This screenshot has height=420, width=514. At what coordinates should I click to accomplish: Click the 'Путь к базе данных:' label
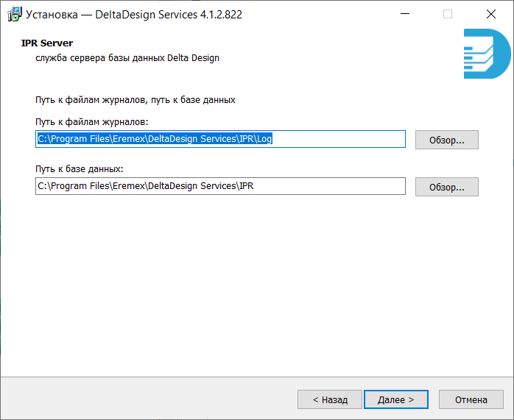click(80, 169)
